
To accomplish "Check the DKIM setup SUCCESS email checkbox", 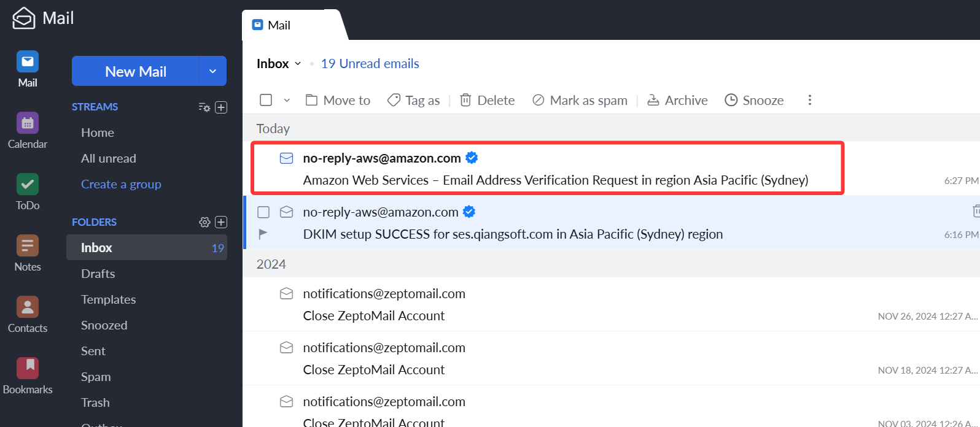I will [x=263, y=212].
